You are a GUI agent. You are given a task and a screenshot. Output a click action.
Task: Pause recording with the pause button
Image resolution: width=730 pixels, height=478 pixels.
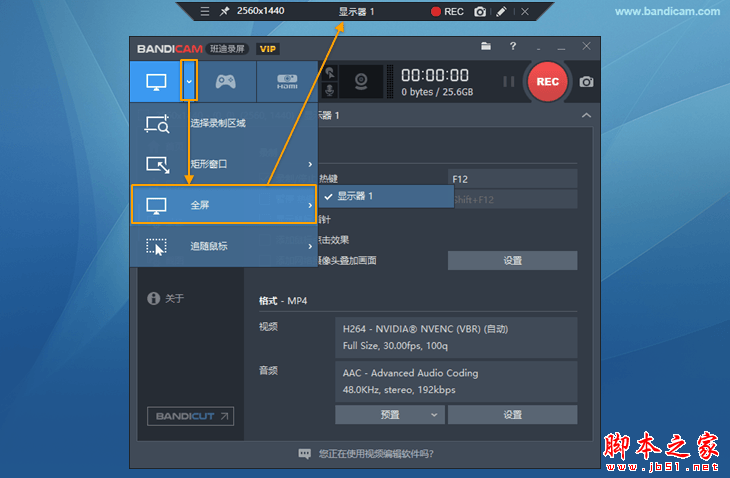coord(509,82)
